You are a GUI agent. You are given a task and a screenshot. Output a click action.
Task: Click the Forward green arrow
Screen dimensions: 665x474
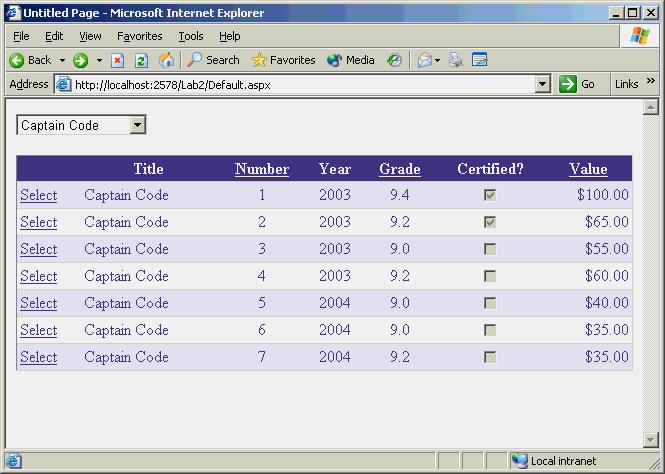click(x=80, y=61)
